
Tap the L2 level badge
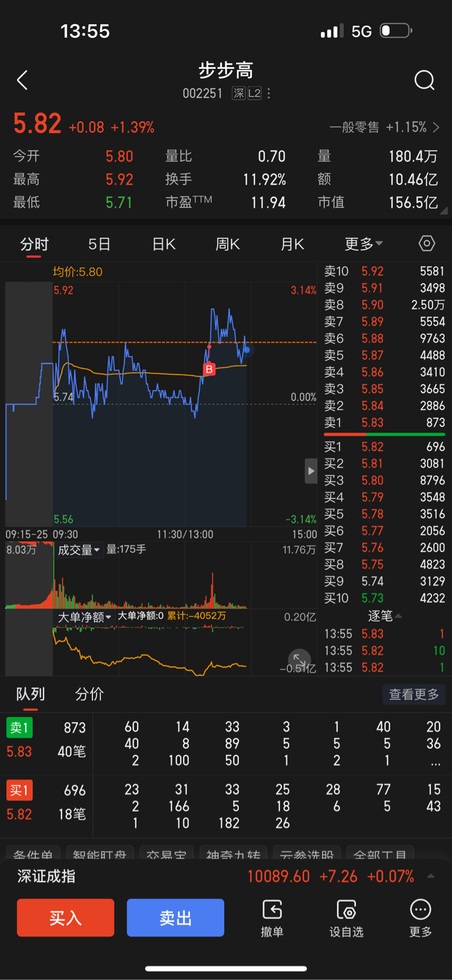254,94
